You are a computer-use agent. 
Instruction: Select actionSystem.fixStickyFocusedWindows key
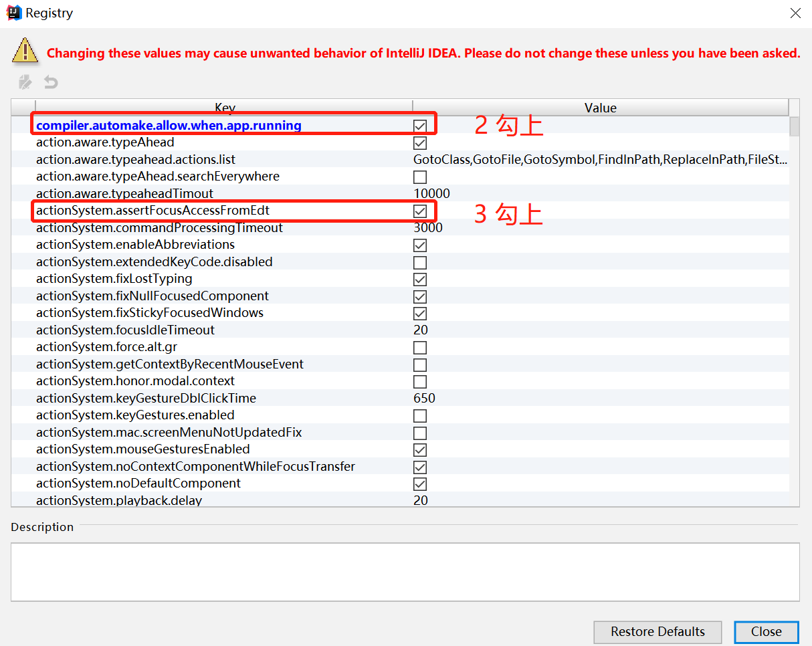coord(150,313)
